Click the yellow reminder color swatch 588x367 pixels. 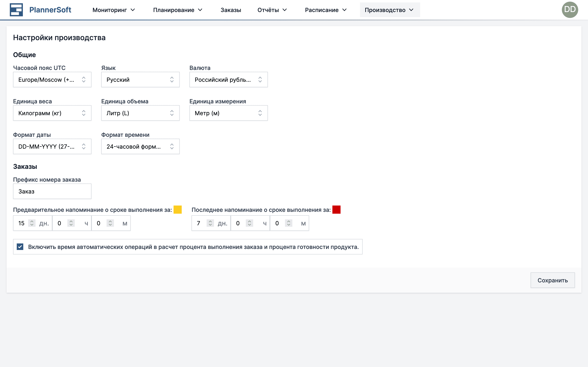pos(178,209)
